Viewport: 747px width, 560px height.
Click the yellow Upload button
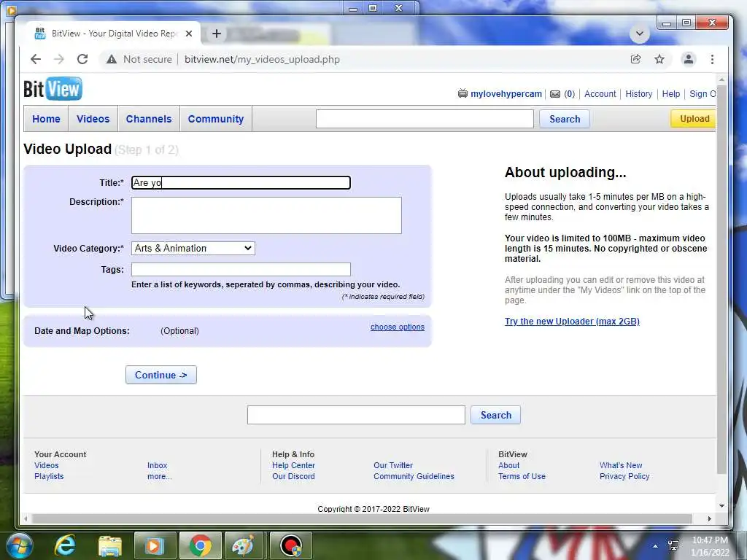tap(694, 119)
